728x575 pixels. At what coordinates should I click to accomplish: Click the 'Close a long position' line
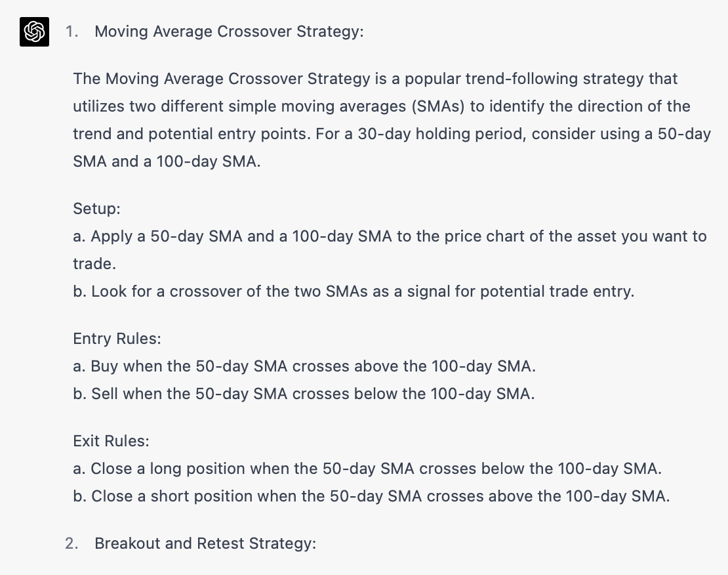click(x=367, y=469)
